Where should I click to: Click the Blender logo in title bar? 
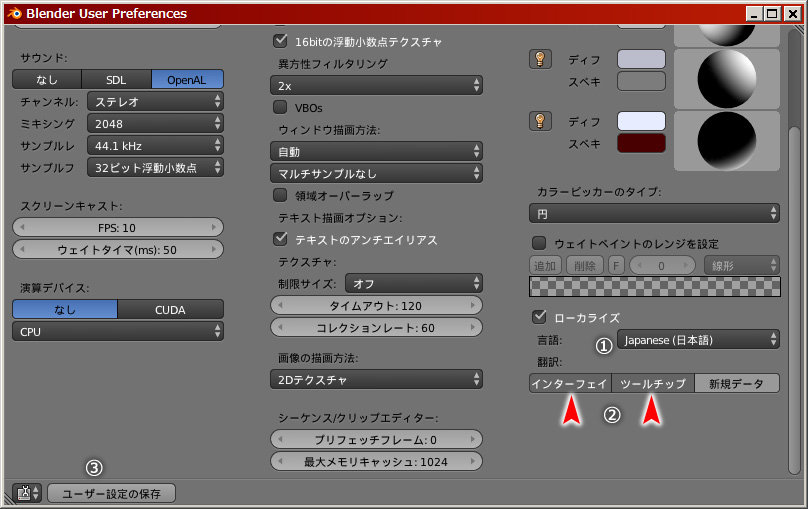14,13
